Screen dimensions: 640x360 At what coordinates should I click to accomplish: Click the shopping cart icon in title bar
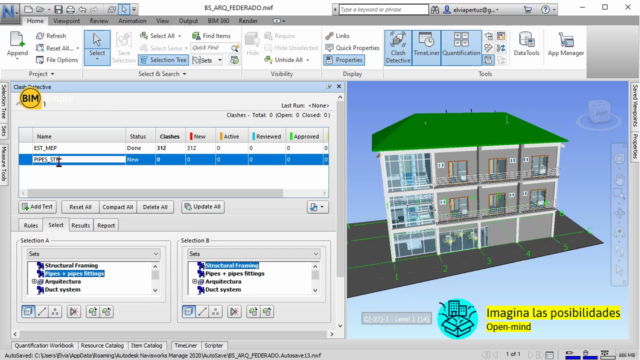click(528, 9)
